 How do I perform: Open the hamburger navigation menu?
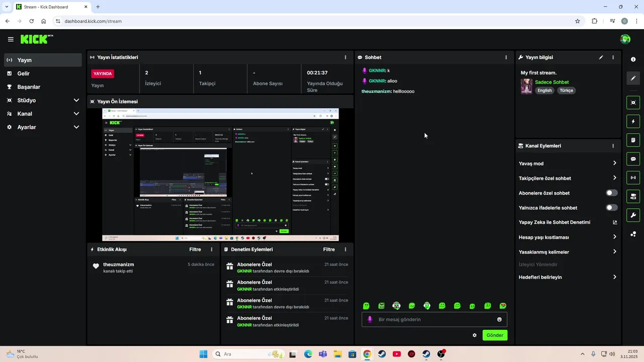pyautogui.click(x=11, y=39)
